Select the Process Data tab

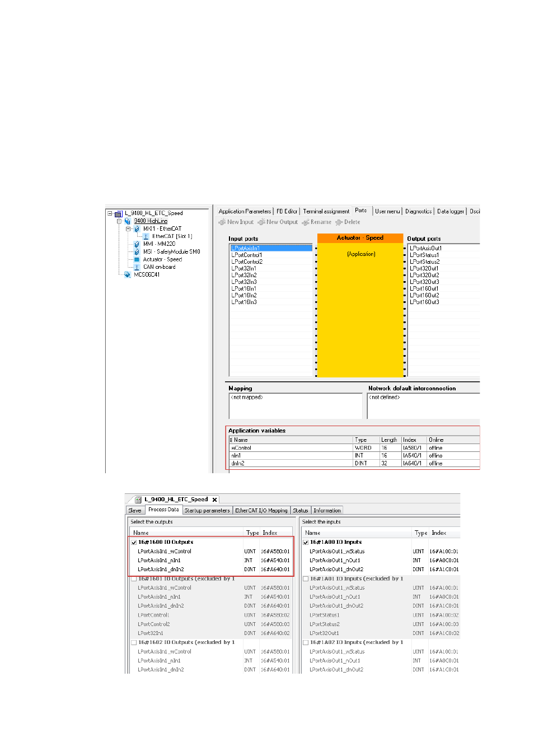tap(163, 510)
